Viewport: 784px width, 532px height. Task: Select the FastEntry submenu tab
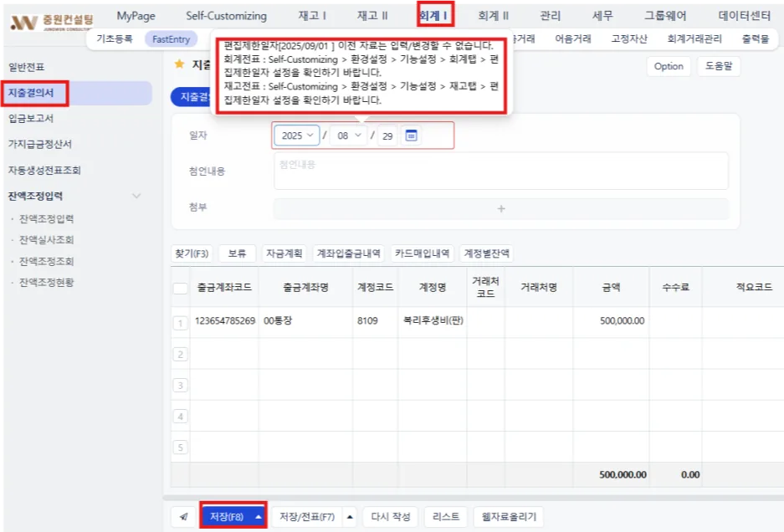click(x=171, y=39)
